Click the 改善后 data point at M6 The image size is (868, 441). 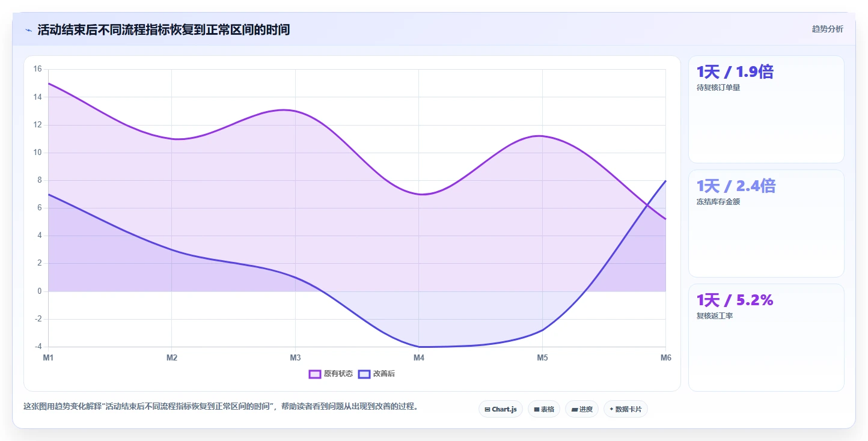[665, 180]
